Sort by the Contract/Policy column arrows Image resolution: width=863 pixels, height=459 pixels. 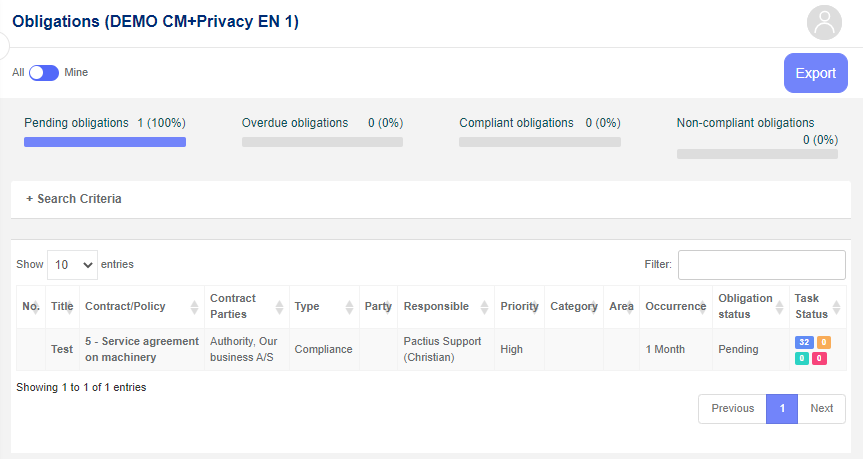(194, 307)
